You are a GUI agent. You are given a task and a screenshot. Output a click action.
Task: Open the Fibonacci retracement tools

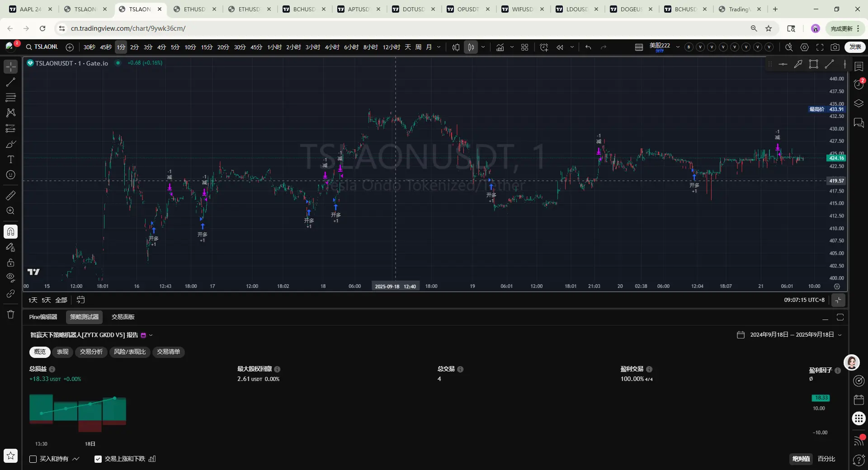(x=11, y=98)
